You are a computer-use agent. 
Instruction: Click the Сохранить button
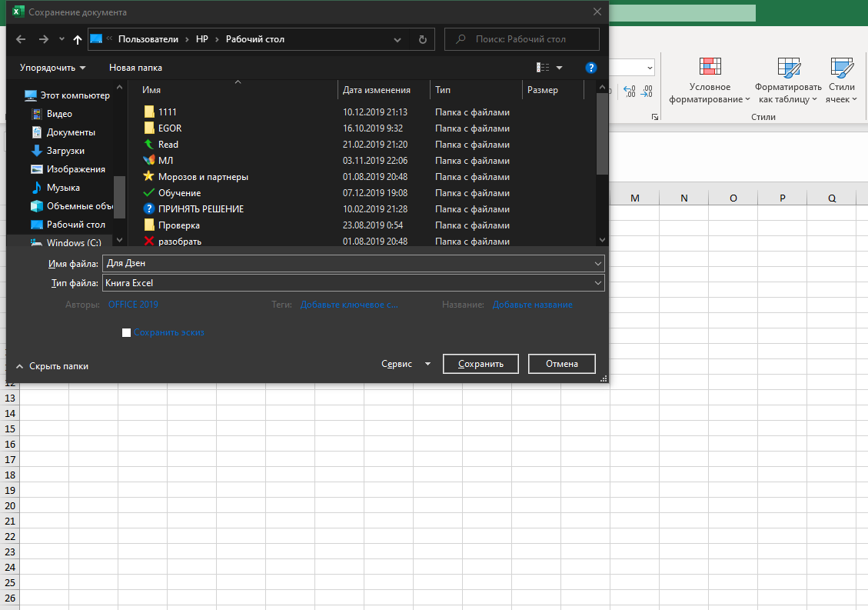coord(481,364)
